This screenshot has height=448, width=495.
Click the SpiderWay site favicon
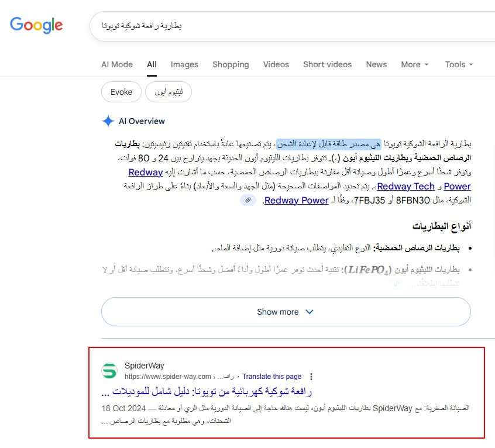point(109,371)
